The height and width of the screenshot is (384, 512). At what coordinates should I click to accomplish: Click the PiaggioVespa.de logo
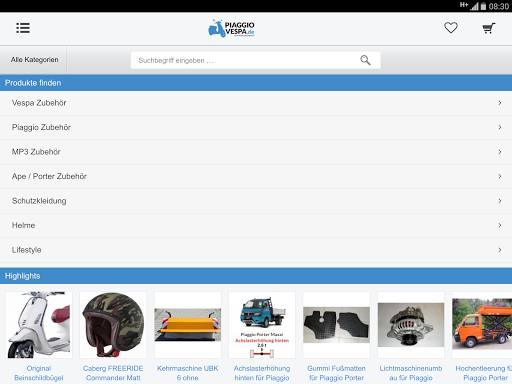pos(231,28)
